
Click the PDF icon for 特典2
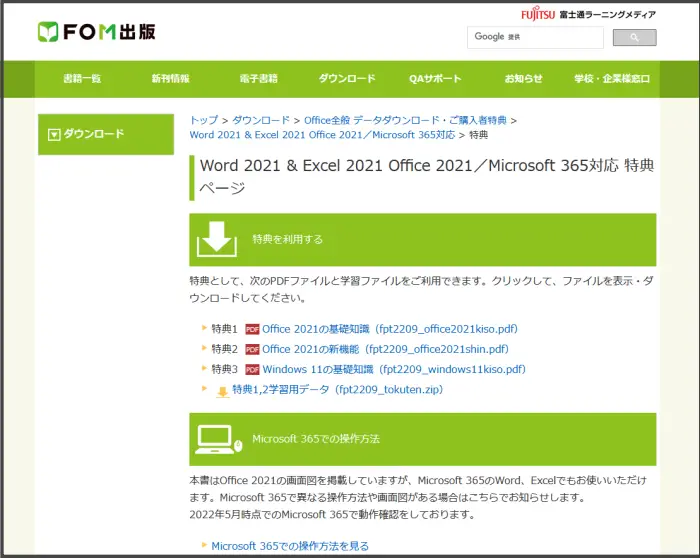[x=252, y=350]
